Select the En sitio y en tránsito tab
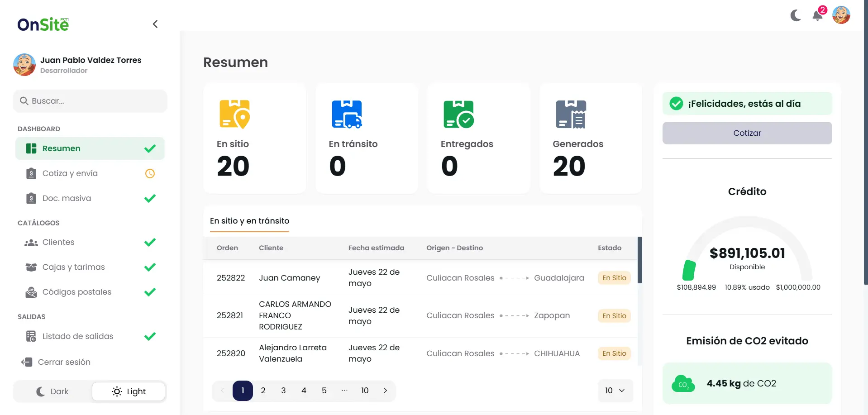This screenshot has width=868, height=415. (249, 221)
